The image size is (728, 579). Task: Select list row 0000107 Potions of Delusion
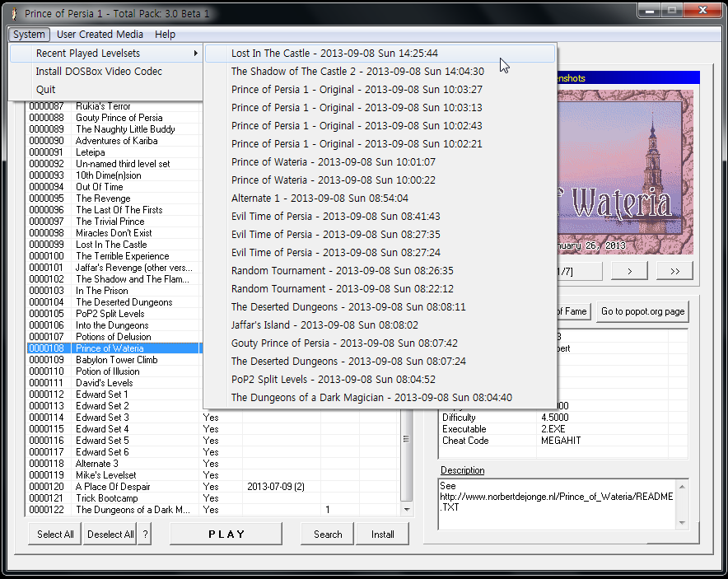pos(114,337)
